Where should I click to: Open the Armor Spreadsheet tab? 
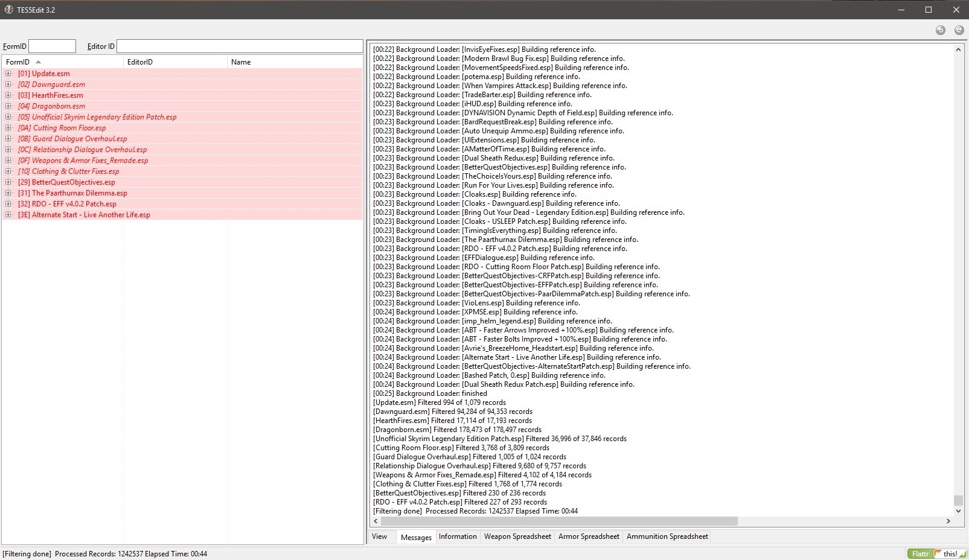pyautogui.click(x=589, y=536)
